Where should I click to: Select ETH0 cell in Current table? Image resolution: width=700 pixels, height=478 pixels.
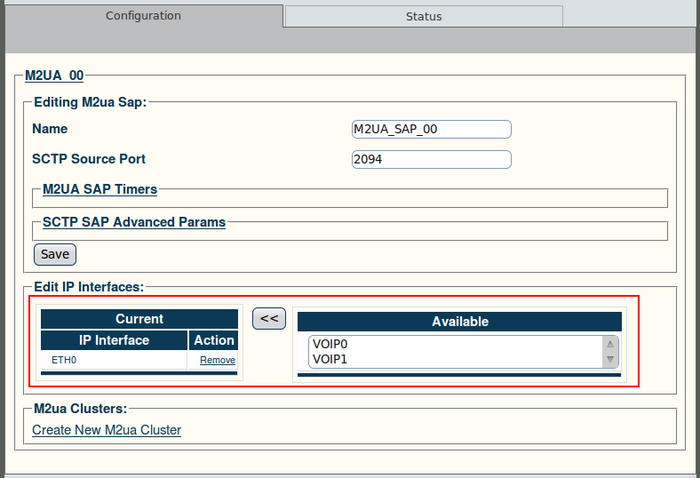pos(114,360)
